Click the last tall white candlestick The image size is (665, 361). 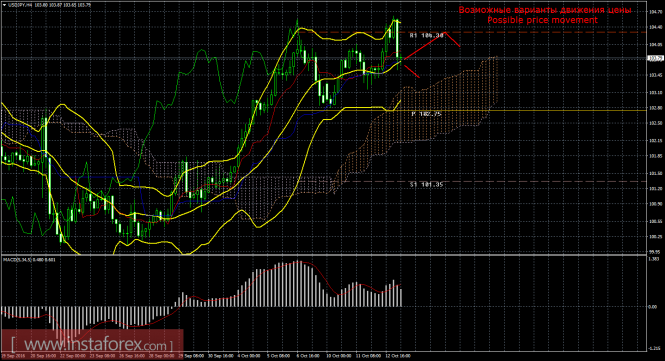[397, 38]
